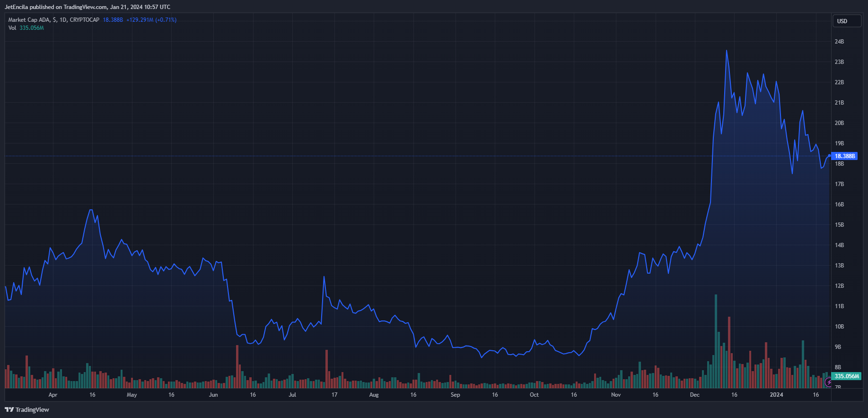Open the USD currency selector
The width and height of the screenshot is (868, 418).
tap(846, 21)
